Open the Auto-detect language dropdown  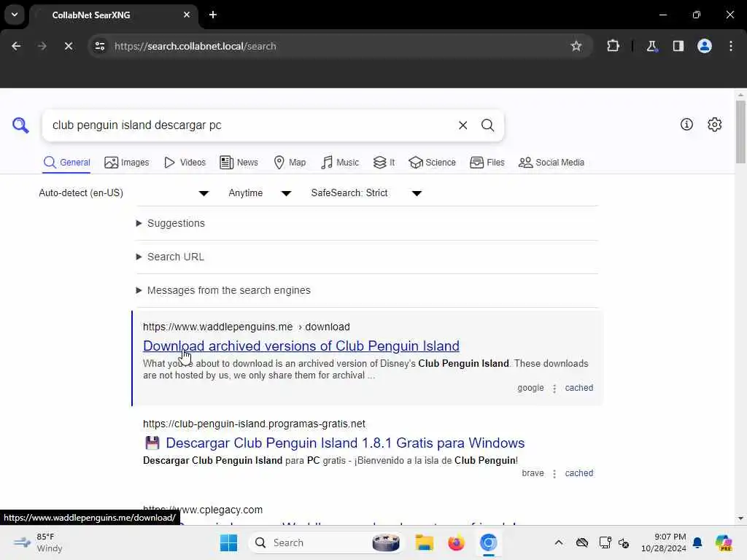[x=124, y=192]
